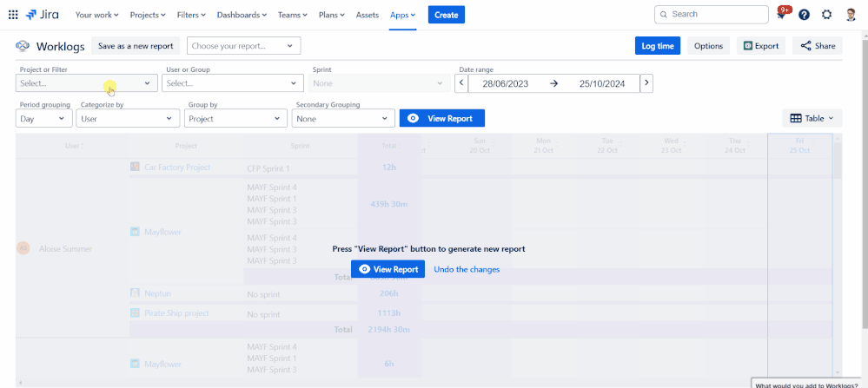The height and width of the screenshot is (388, 868).
Task: Click View Report next to Secondary Grouping
Action: (441, 118)
